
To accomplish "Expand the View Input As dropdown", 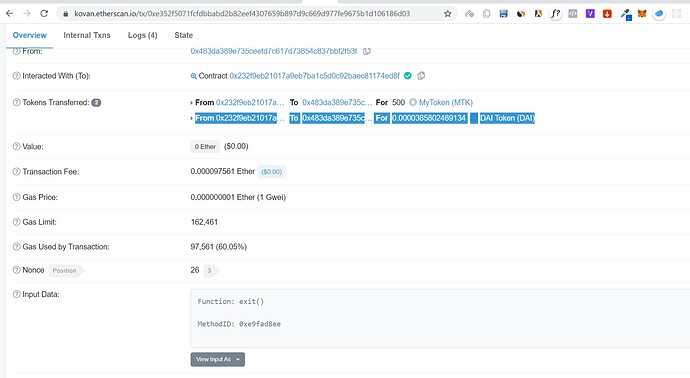I will tap(218, 359).
